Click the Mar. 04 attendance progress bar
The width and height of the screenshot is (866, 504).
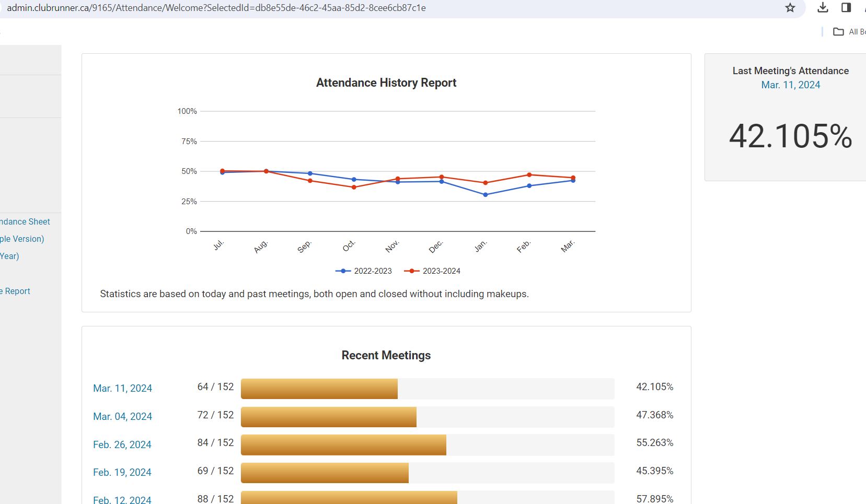428,417
